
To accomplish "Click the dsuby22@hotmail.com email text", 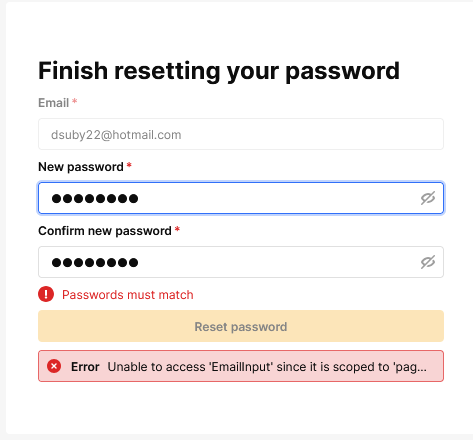I will click(x=116, y=135).
